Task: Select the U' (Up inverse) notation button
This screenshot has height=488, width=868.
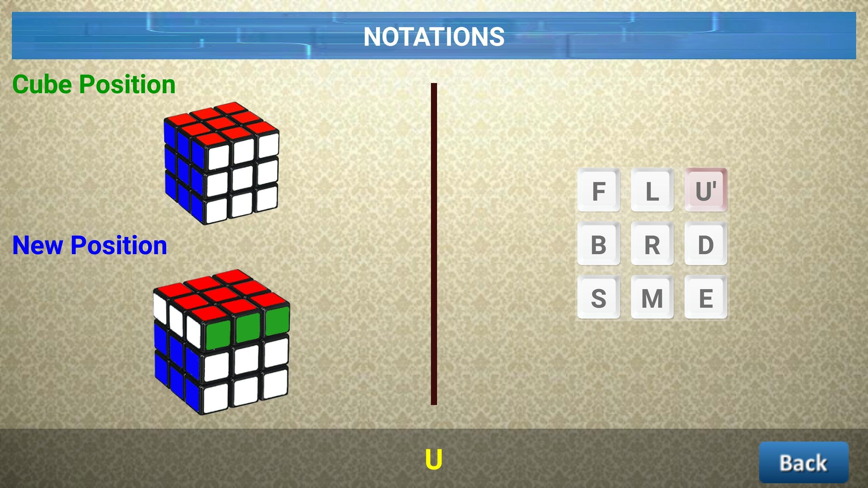Action: pos(705,190)
